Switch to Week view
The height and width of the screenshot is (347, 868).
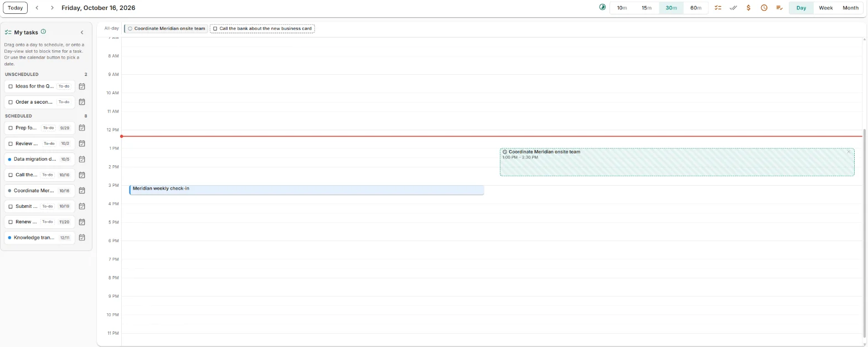[x=825, y=8]
